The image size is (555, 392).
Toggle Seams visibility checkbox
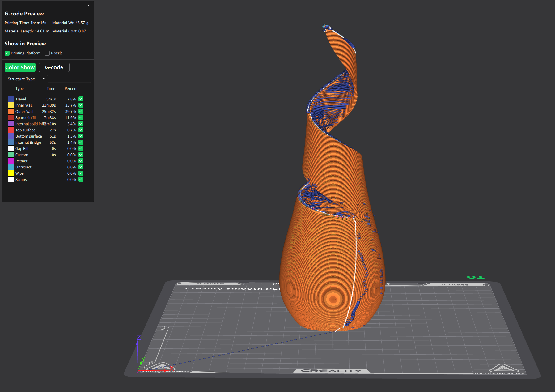point(81,179)
